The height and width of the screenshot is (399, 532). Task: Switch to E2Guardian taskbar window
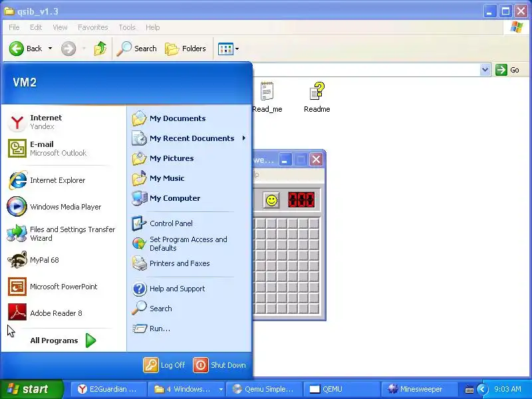point(109,389)
